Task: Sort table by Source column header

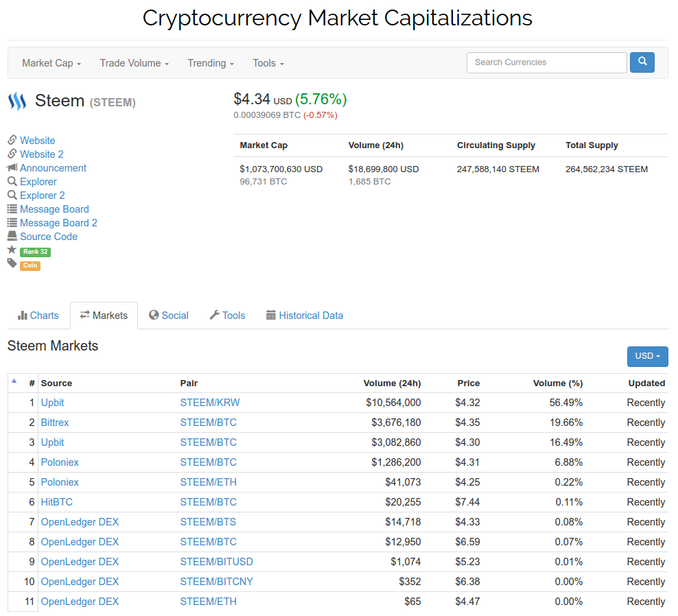Action: [56, 383]
